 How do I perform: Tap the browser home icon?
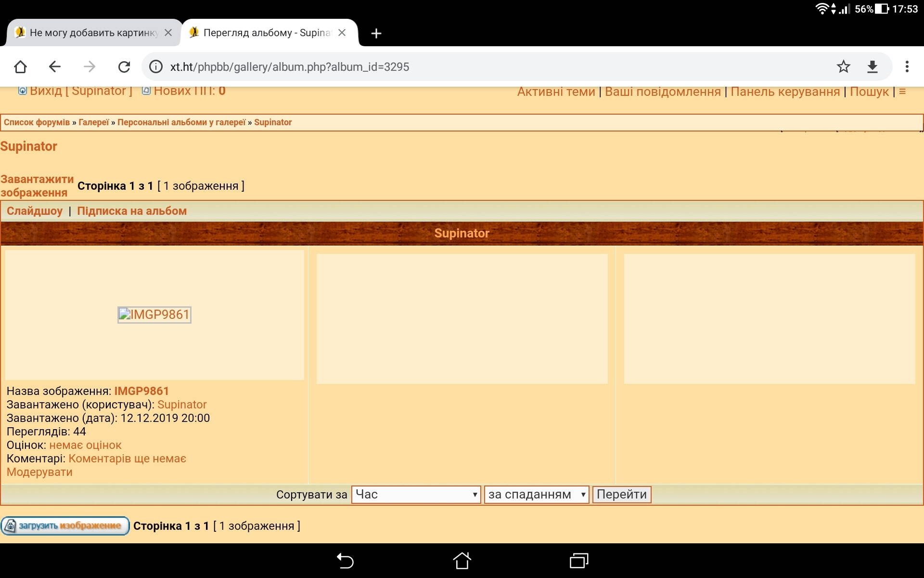point(20,66)
